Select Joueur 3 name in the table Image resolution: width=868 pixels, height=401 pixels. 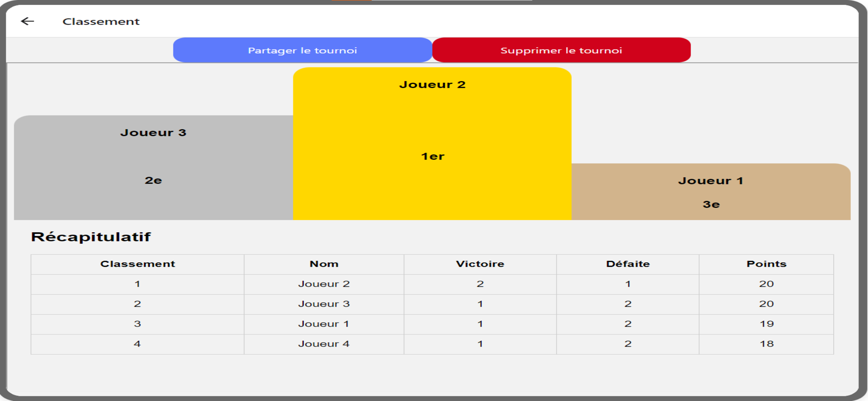(324, 304)
